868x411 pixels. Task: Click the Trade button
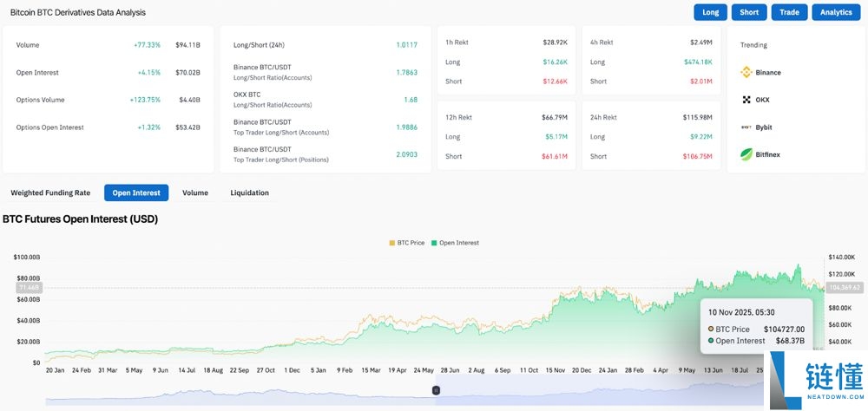click(x=789, y=12)
